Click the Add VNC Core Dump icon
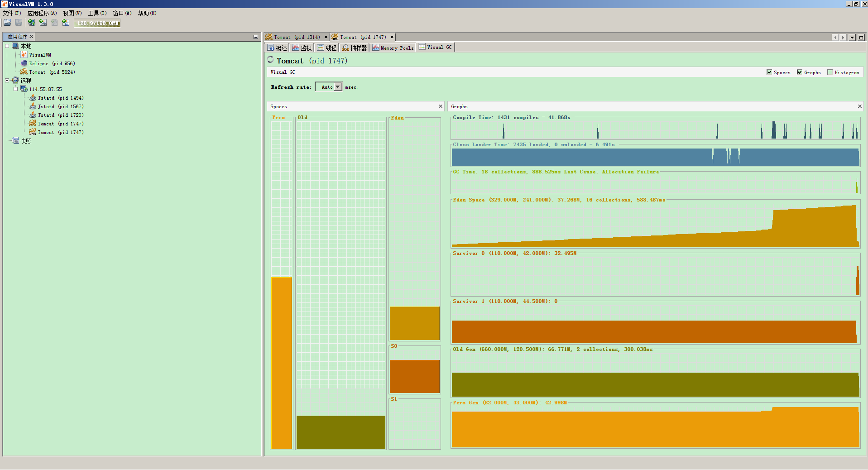The image size is (868, 470). point(54,23)
